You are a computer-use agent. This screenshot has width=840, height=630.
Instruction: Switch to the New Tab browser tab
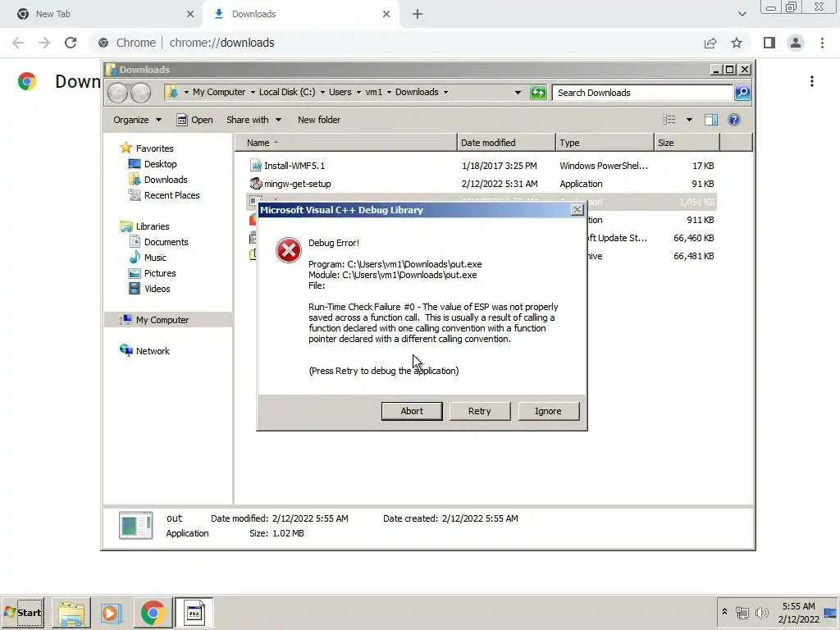coord(101,14)
